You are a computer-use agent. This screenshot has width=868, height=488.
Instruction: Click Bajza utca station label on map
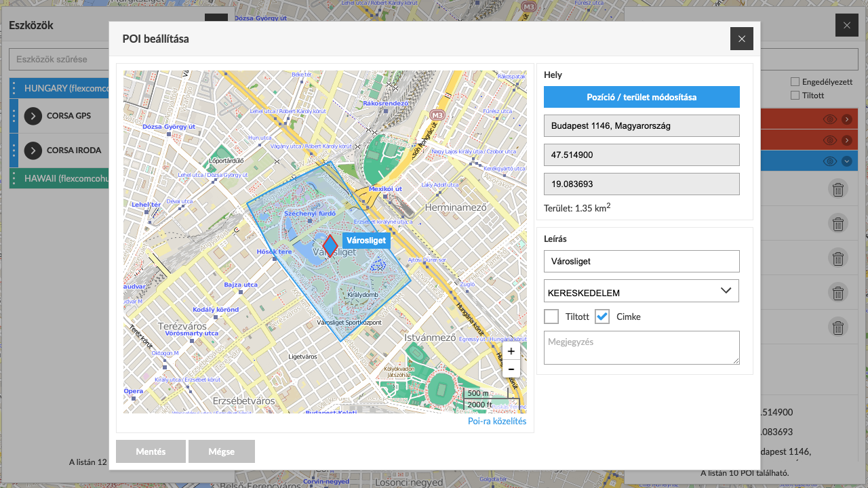click(x=241, y=284)
